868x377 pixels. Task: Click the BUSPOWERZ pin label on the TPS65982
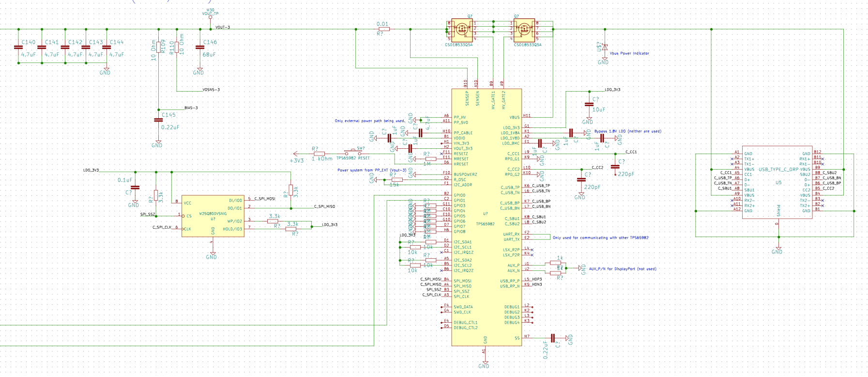465,174
